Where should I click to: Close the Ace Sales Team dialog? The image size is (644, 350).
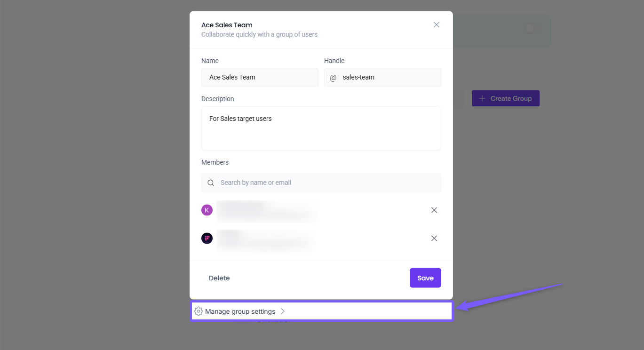437,25
